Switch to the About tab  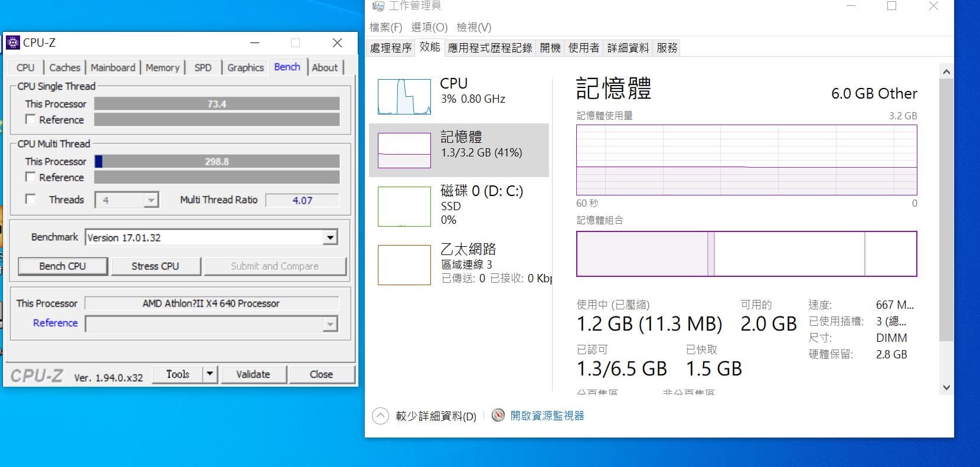(325, 68)
